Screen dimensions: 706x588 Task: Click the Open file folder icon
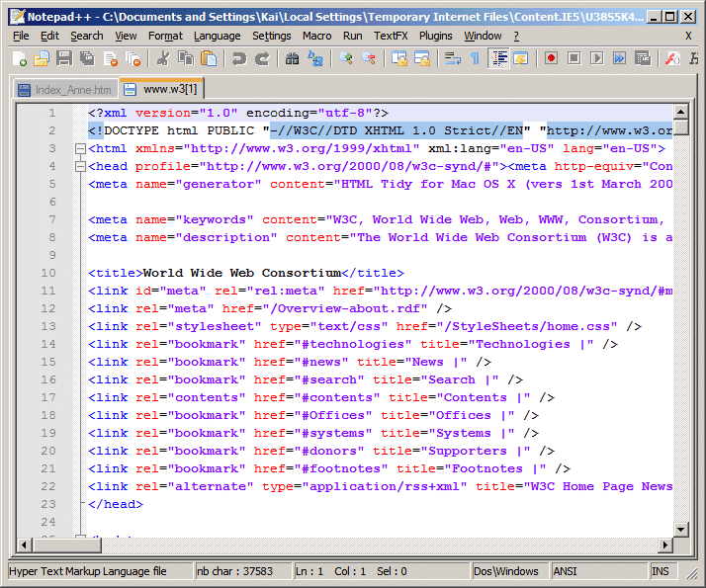42,58
